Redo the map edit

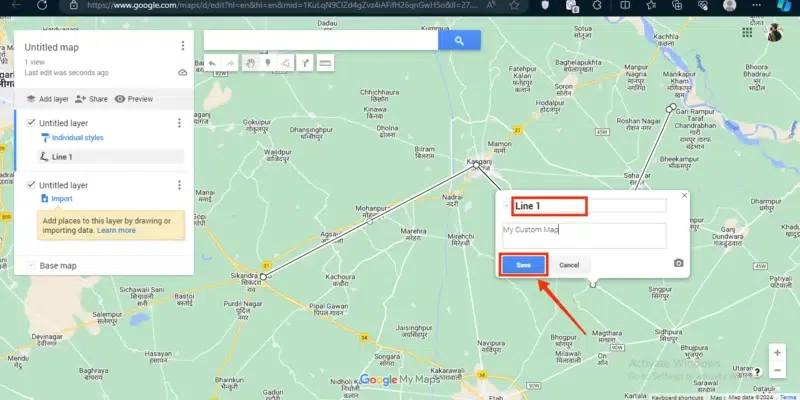231,63
